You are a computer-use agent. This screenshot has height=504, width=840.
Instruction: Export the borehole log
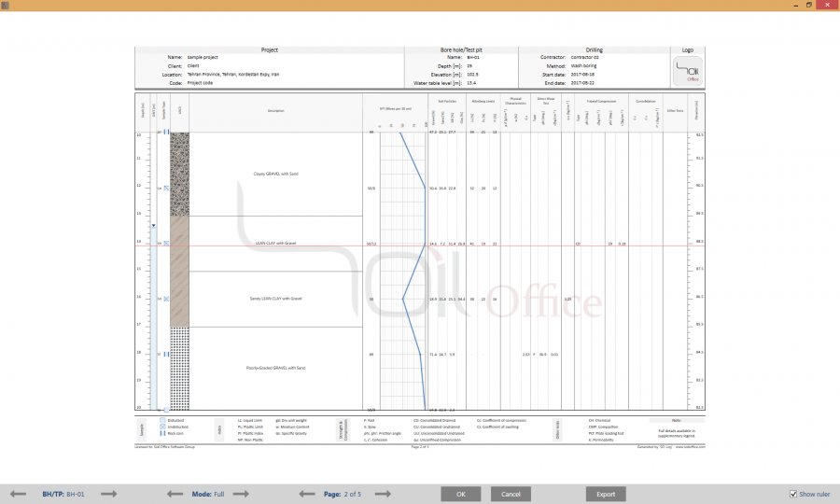point(606,494)
